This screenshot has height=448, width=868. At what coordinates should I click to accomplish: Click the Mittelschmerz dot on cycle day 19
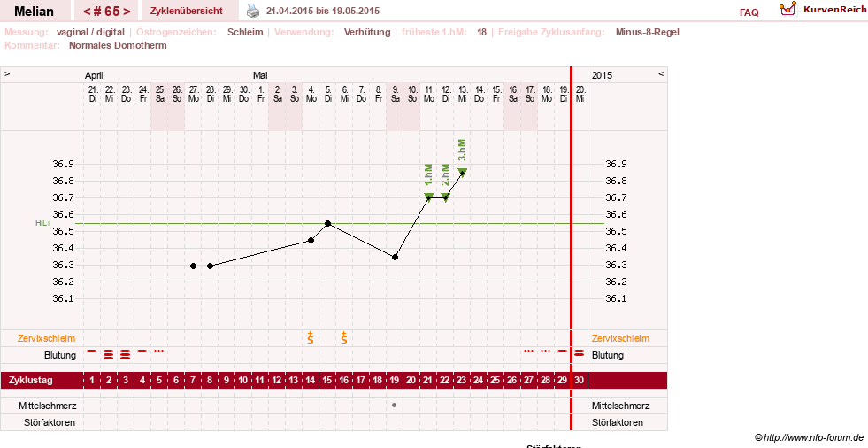394,406
